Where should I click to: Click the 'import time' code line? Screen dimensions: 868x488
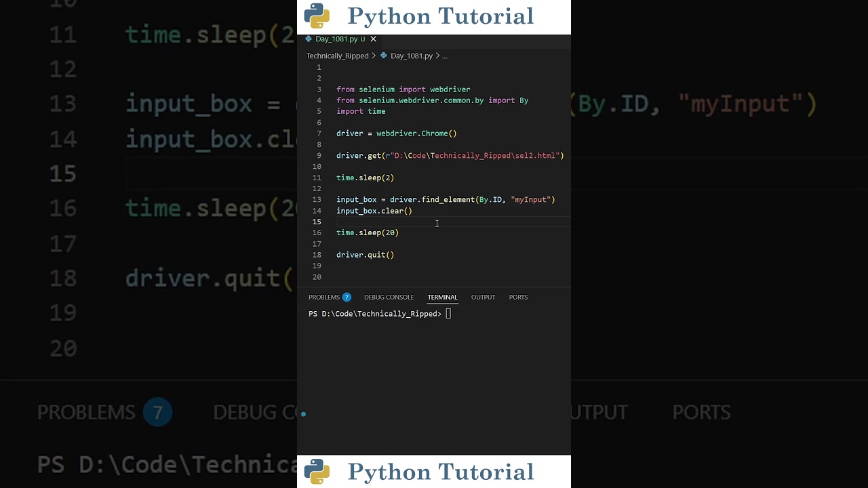coord(361,111)
